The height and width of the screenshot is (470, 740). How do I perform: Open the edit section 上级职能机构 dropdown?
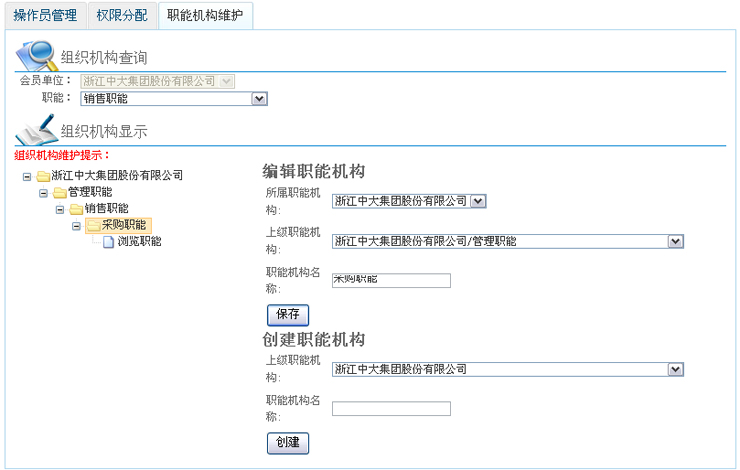(x=675, y=242)
